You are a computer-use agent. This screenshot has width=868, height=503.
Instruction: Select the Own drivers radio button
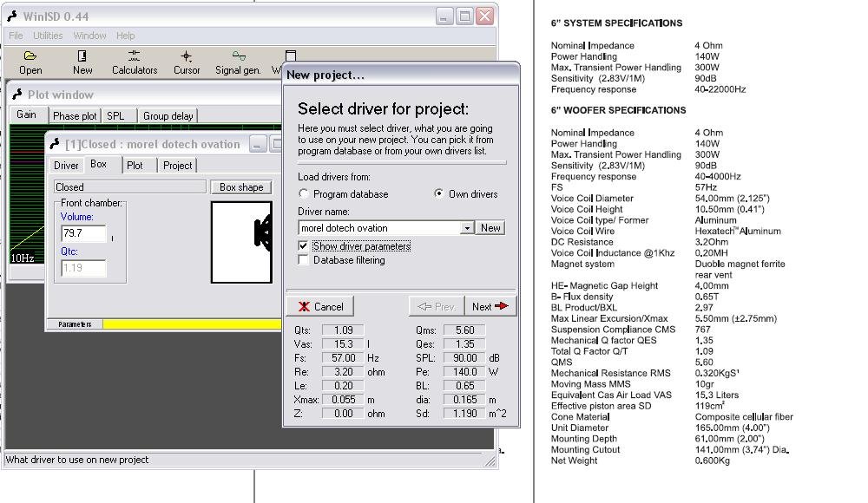point(438,193)
